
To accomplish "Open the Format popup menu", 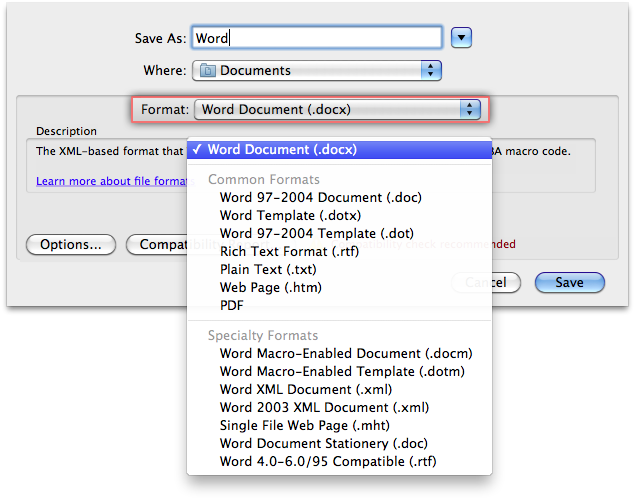I will (337, 109).
